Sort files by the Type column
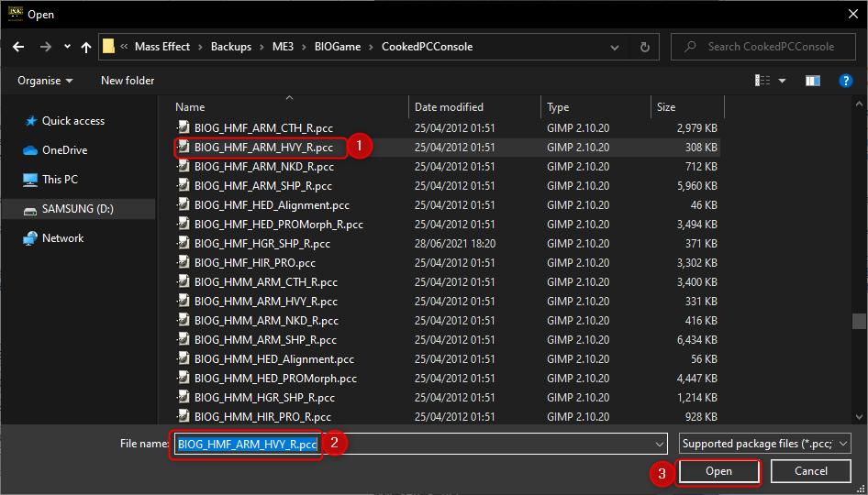868x495 pixels. [558, 107]
